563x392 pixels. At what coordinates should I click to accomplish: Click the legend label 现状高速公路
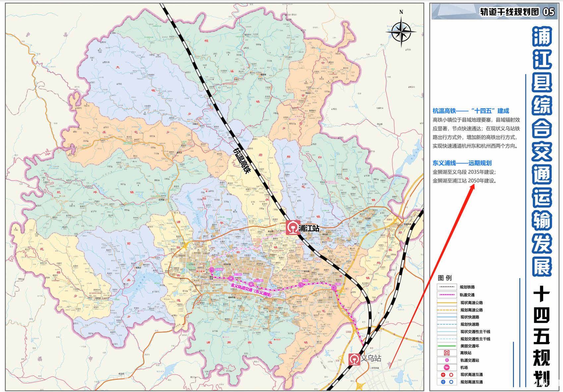472,303
